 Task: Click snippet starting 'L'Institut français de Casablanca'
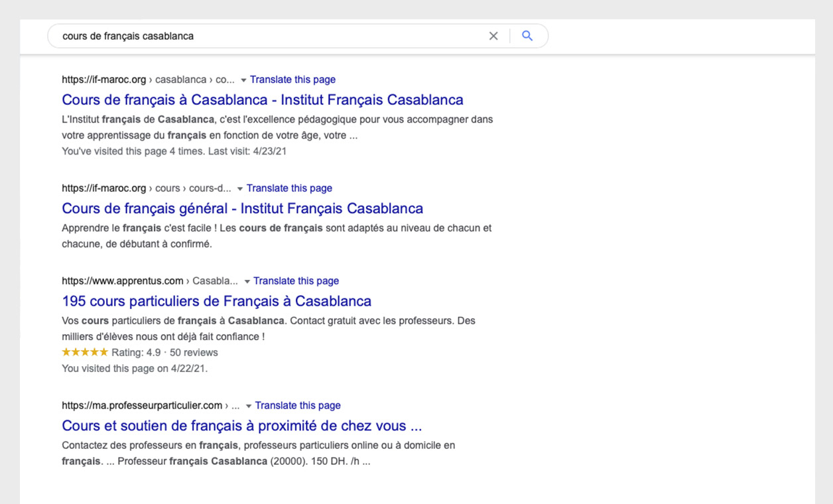[x=277, y=127]
